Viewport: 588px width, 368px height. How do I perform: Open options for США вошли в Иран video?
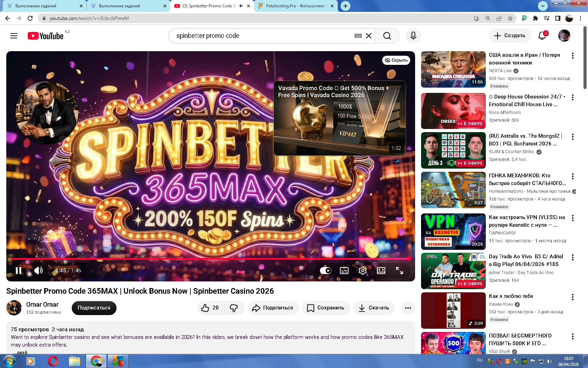573,56
